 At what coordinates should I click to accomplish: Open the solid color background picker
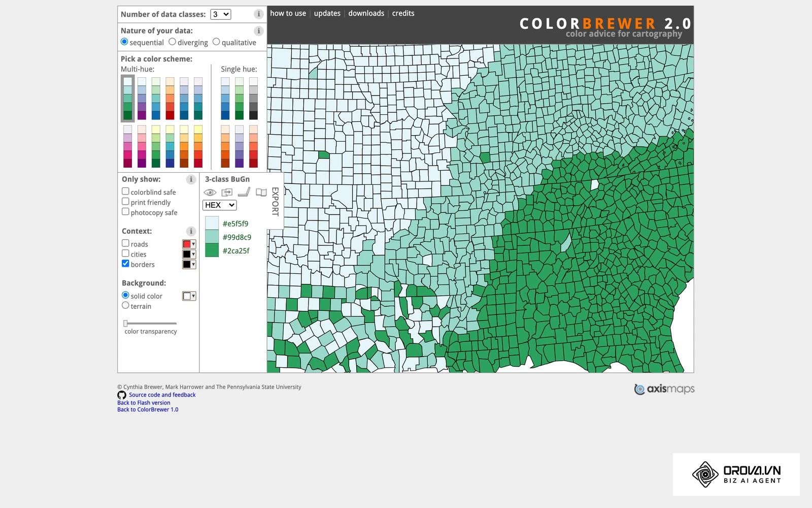click(x=189, y=296)
